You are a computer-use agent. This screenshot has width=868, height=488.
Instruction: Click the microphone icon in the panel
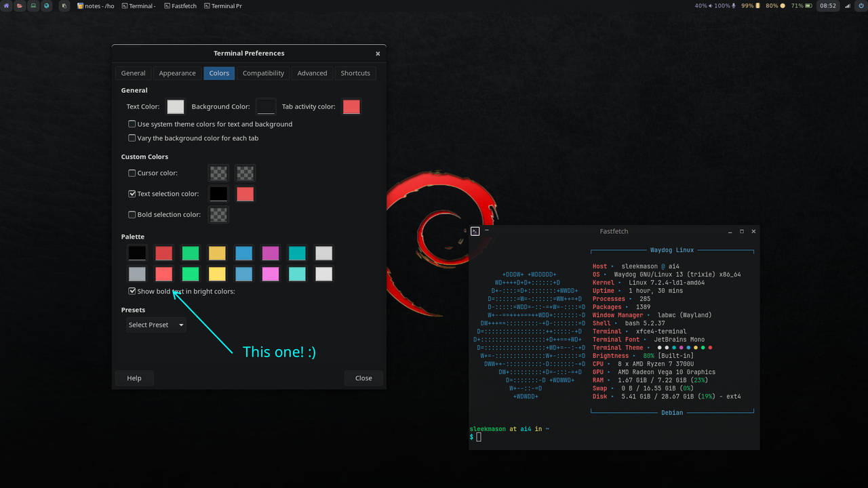(733, 5)
